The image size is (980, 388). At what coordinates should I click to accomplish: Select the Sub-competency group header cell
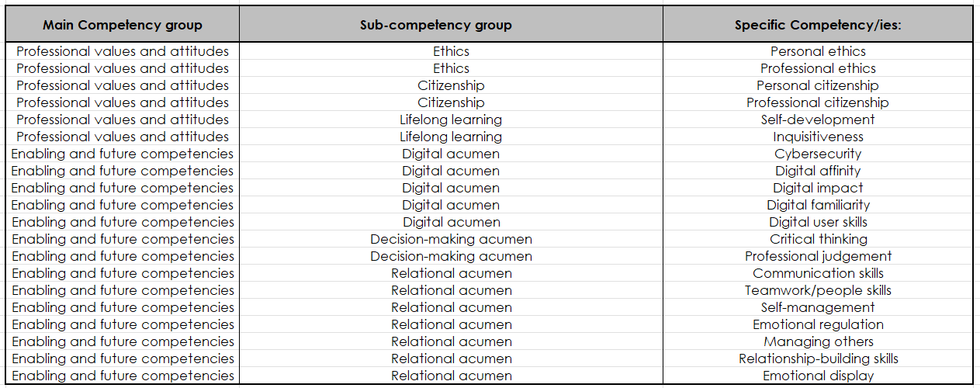point(451,25)
